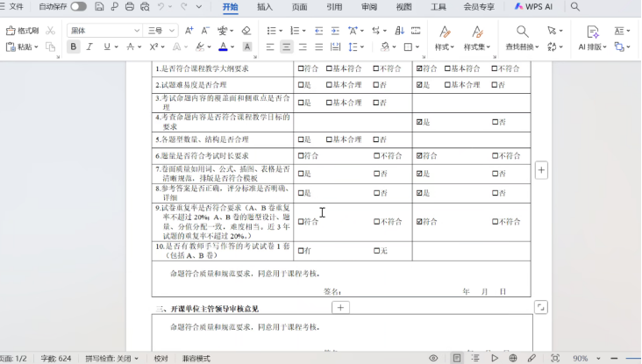
Task: Click the clear formatting eraser icon
Action: pyautogui.click(x=247, y=31)
